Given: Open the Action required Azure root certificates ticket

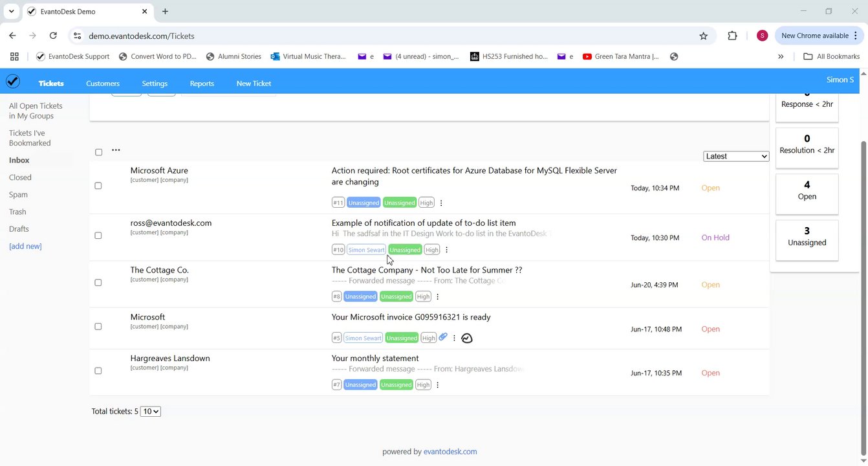Looking at the screenshot, I should point(474,176).
